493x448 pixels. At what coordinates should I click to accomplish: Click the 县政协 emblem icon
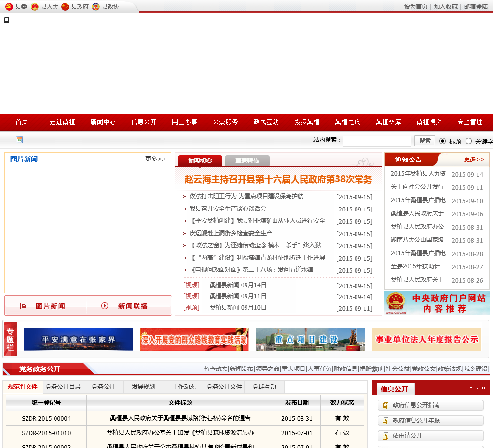96,6
